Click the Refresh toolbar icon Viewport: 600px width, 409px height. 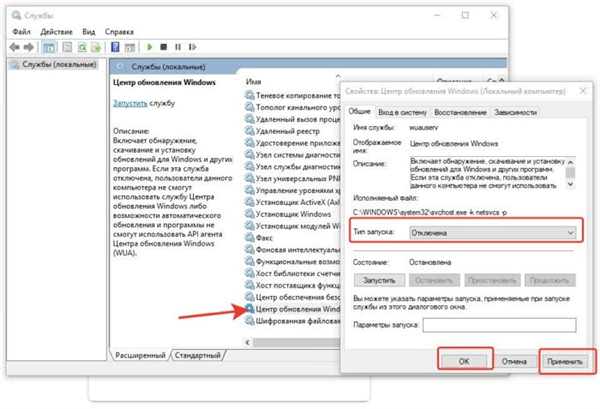[82, 47]
